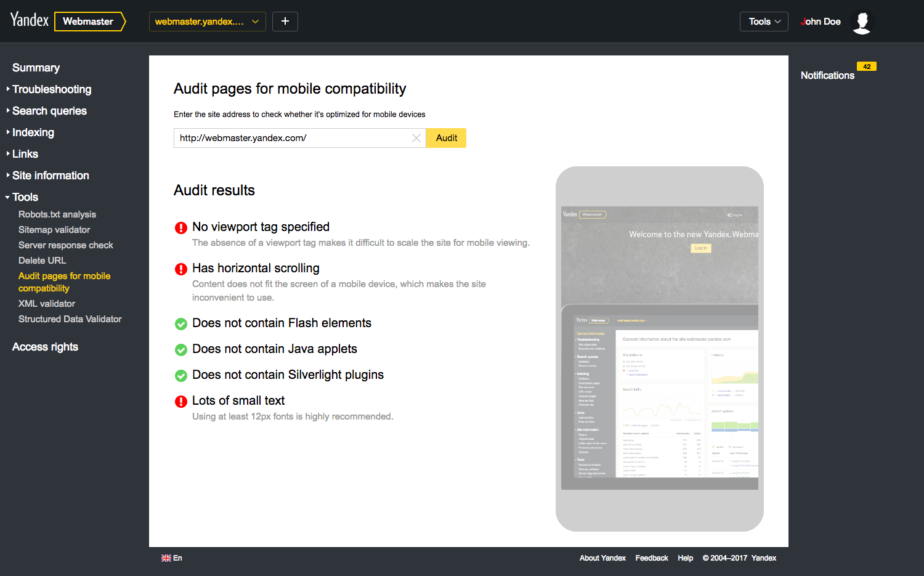The width and height of the screenshot is (924, 576).
Task: Click 'Does not contain Flash elements' text
Action: (x=282, y=323)
